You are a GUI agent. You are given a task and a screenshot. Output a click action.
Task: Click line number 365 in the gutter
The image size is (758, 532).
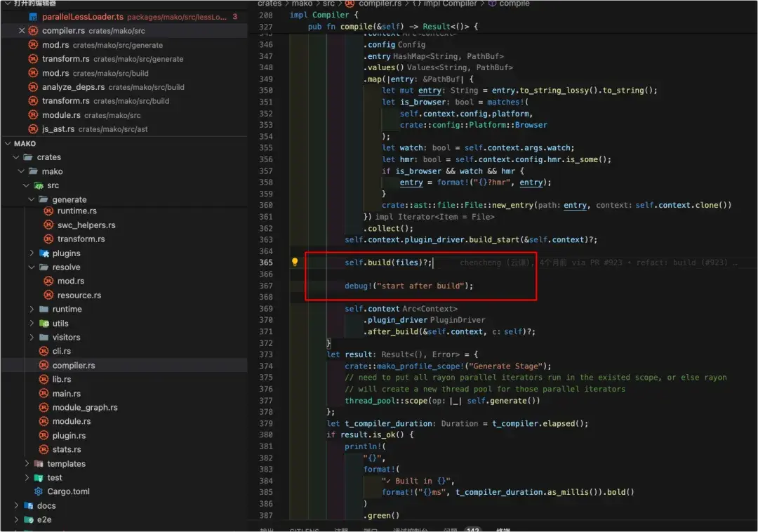click(x=266, y=262)
